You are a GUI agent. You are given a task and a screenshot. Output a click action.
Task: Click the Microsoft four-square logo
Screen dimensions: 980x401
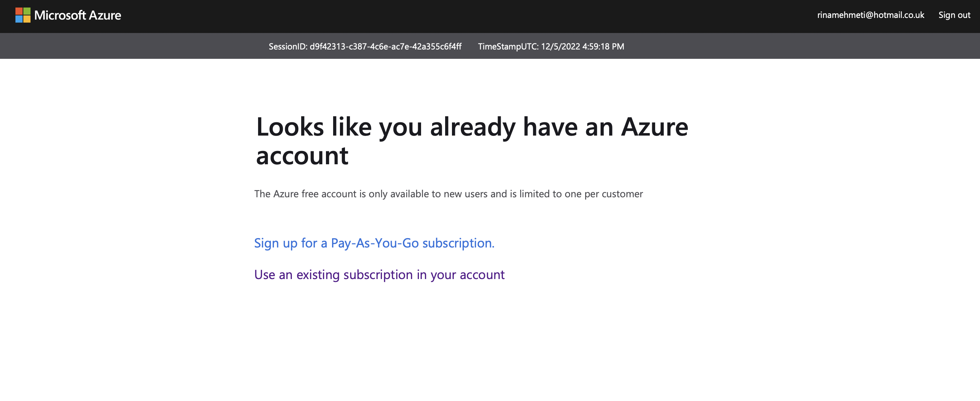pos(23,15)
